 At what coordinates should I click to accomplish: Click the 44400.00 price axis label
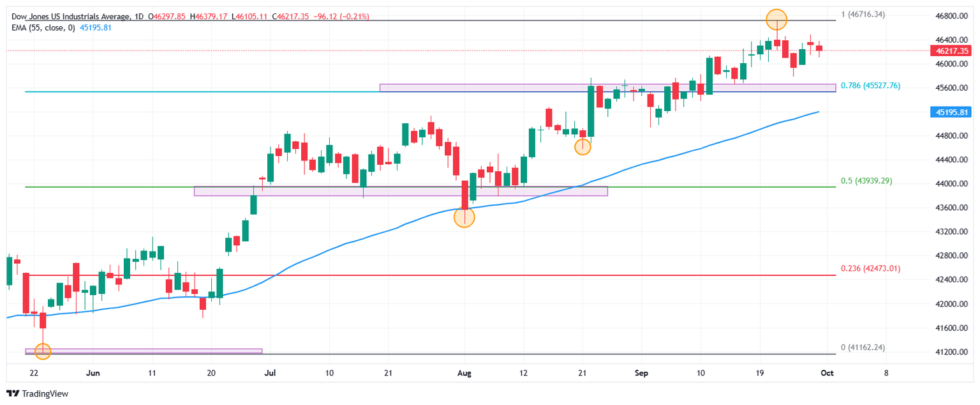(952, 160)
